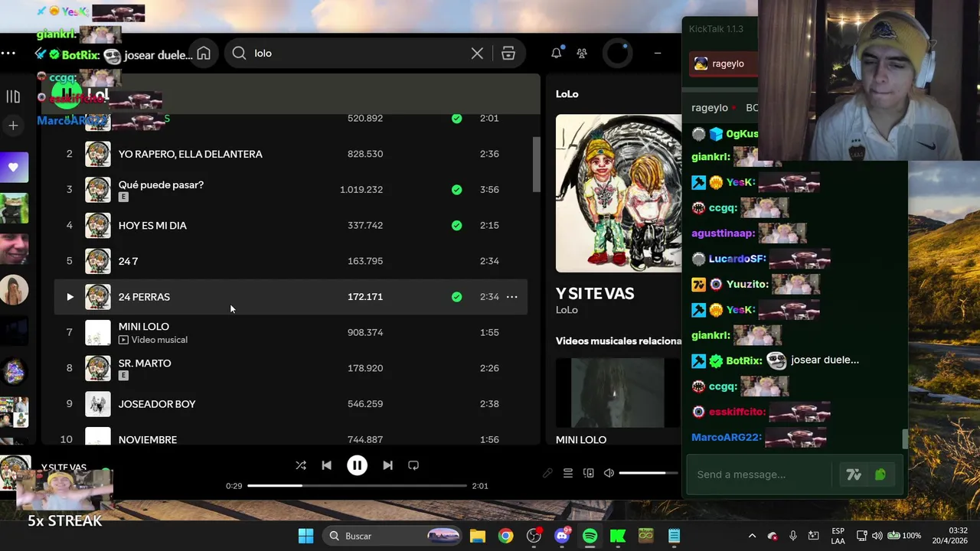Image resolution: width=980 pixels, height=551 pixels.
Task: Click LucardoSF username in chat
Action: pyautogui.click(x=737, y=259)
